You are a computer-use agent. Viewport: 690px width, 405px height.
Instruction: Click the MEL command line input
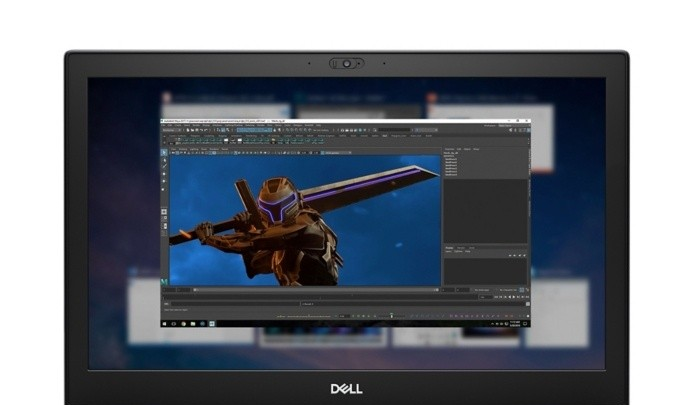pyautogui.click(x=235, y=304)
